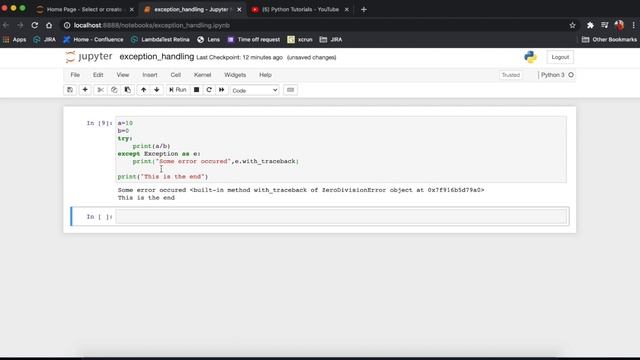Open the xcrun bookmark
Image resolution: width=640 pixels, height=360 pixels.
click(x=300, y=40)
